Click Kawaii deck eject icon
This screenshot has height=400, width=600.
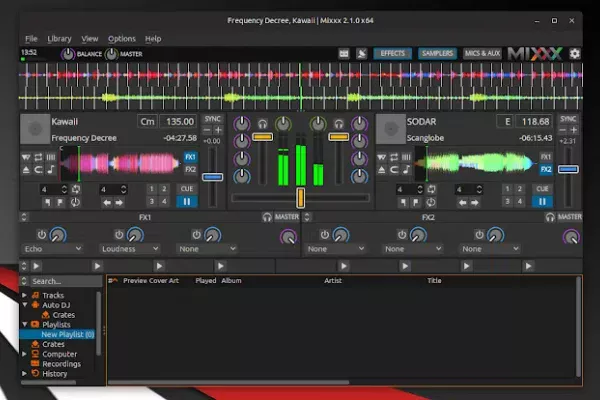26,170
